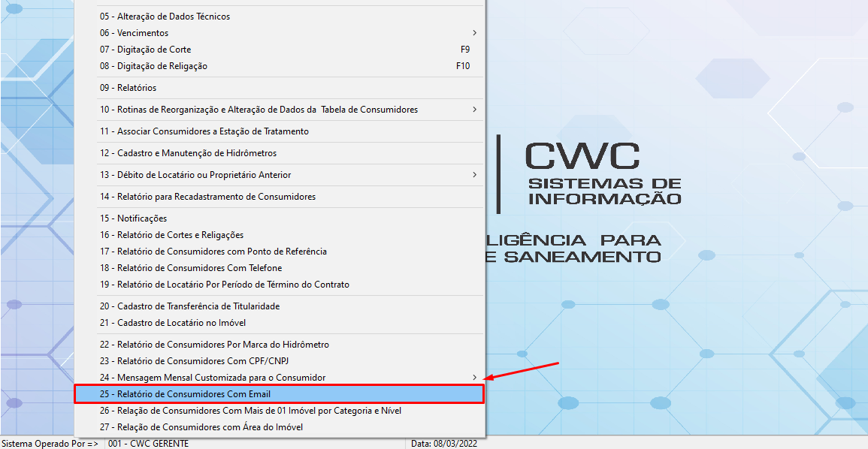Expand submenu arrow for 10 - Rotinas de Reorganização

pos(474,110)
